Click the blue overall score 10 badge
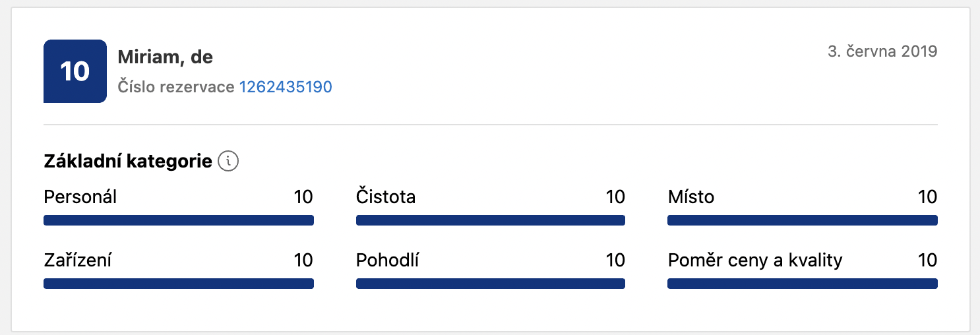Image resolution: width=980 pixels, height=335 pixels. click(75, 71)
